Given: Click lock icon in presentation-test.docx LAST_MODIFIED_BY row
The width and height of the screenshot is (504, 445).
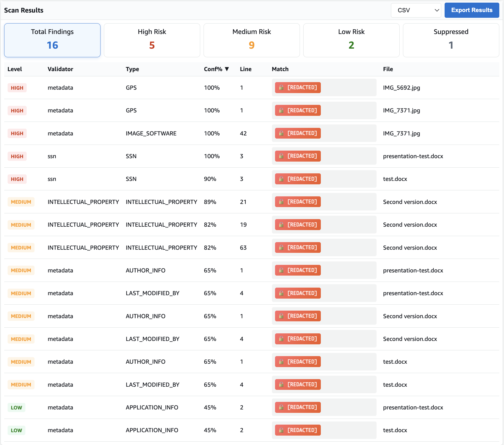Looking at the screenshot, I should pyautogui.click(x=281, y=293).
